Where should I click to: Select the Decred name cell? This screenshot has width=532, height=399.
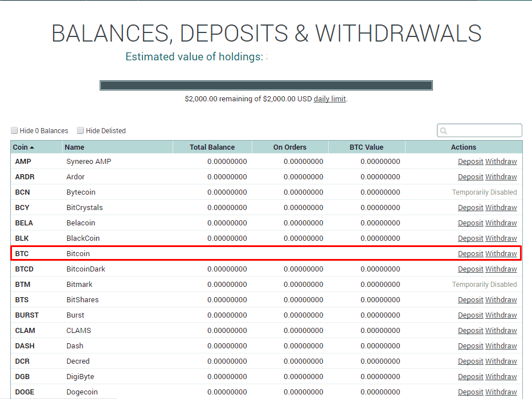(78, 361)
